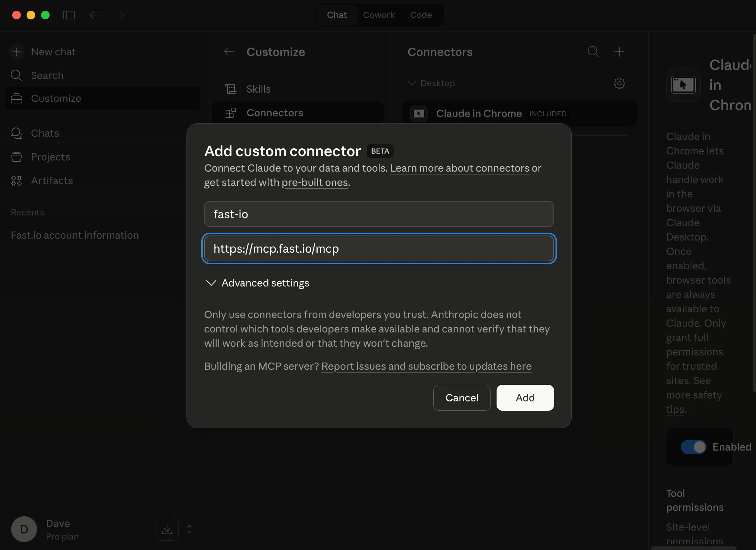The width and height of the screenshot is (756, 550).
Task: Disable the Claude in Chrome Enabled toggle
Action: click(694, 447)
